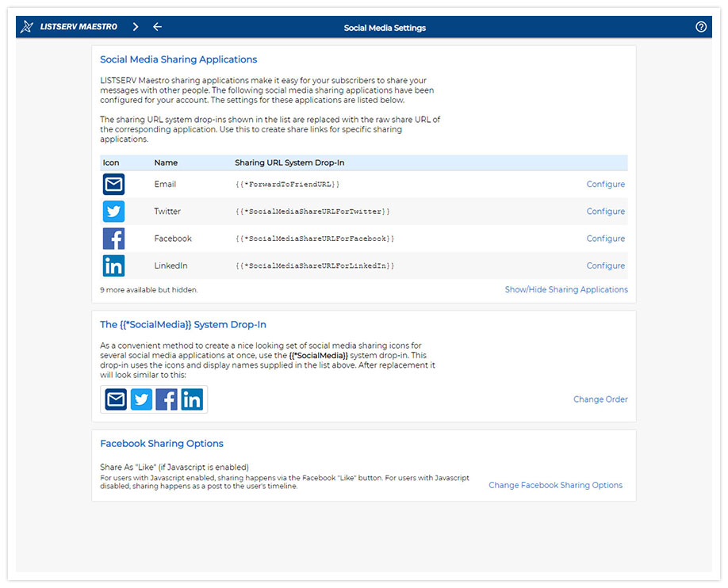Image resolution: width=728 pixels, height=588 pixels.
Task: Click the Social Media Sharing Applications heading
Action: pos(178,59)
